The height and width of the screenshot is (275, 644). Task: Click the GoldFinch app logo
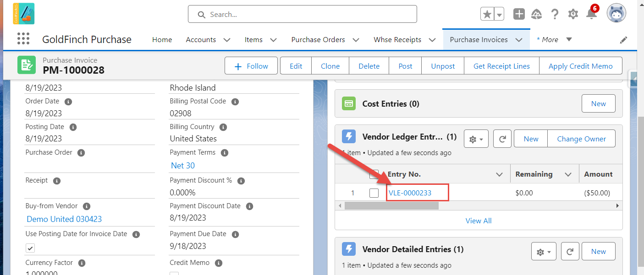click(x=23, y=14)
